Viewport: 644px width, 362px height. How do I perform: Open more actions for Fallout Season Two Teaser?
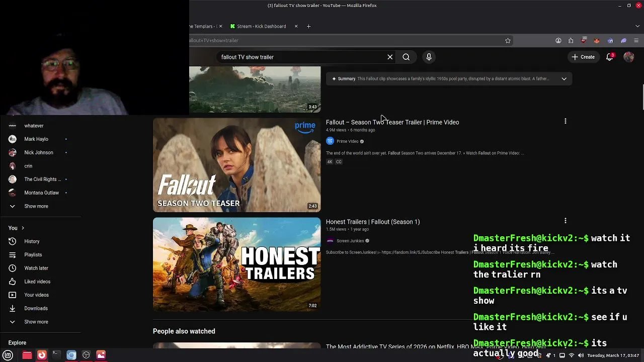[x=566, y=121]
